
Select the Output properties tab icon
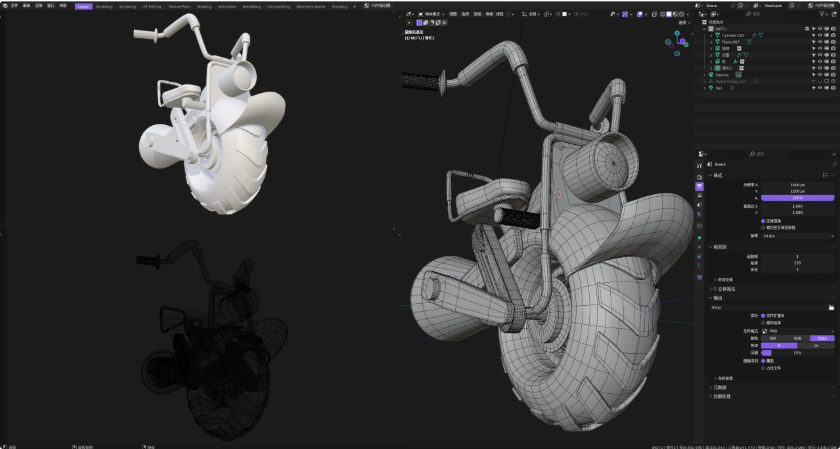(700, 187)
